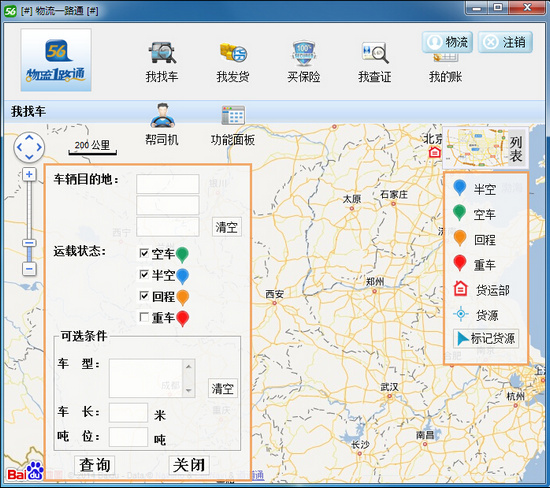Open the 帮司机 driver help icon

coord(162,115)
